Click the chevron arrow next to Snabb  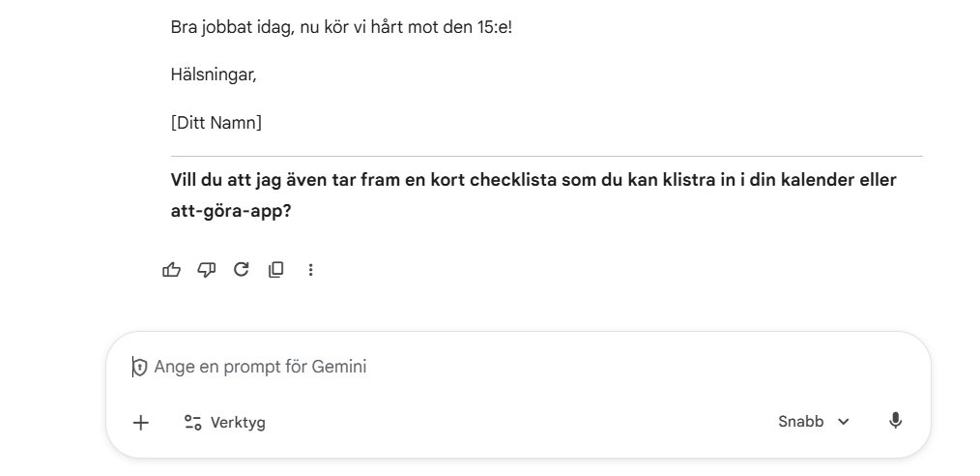click(844, 422)
